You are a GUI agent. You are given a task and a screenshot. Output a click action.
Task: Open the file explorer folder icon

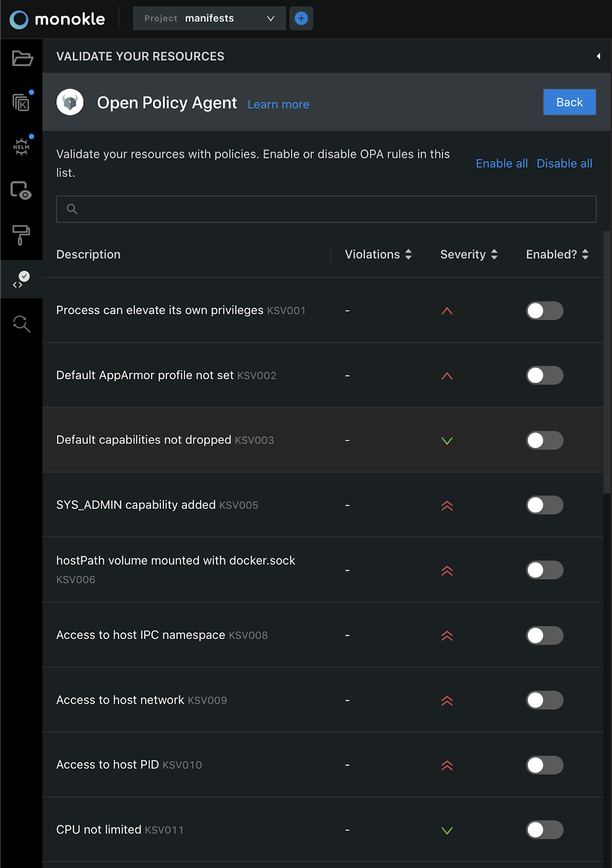pos(22,58)
